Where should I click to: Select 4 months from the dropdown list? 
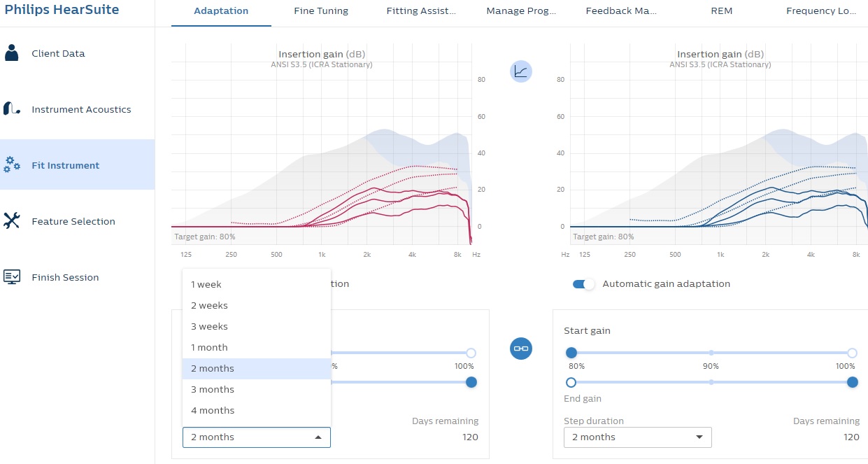256,410
